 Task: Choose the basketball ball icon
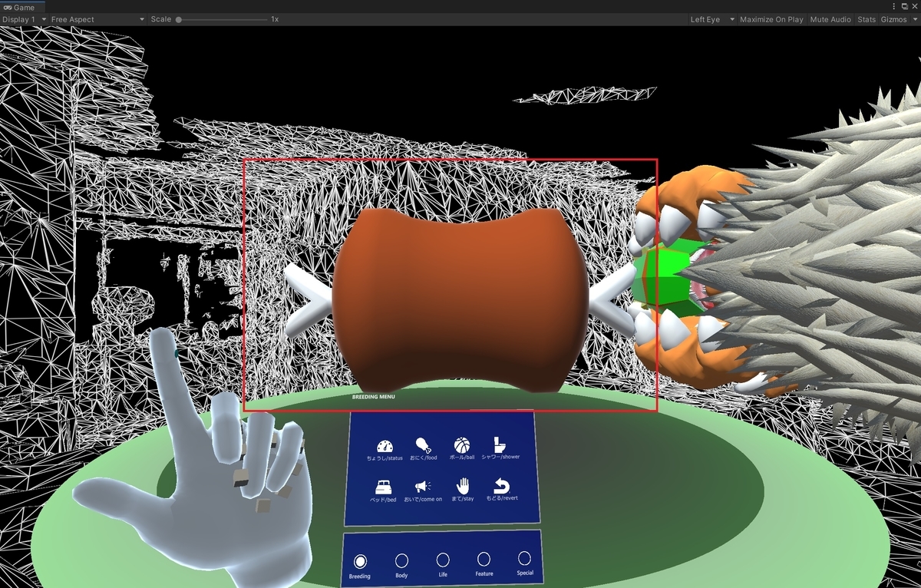coord(461,444)
